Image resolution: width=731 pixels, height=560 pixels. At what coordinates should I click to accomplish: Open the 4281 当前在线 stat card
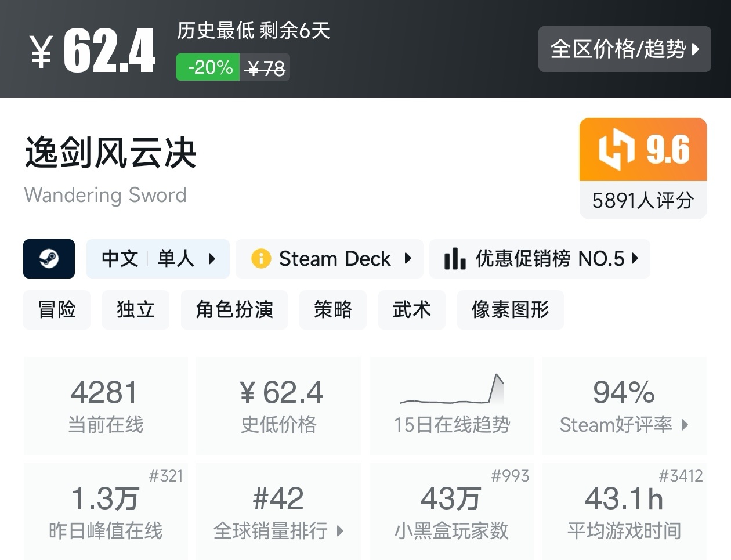click(x=106, y=406)
